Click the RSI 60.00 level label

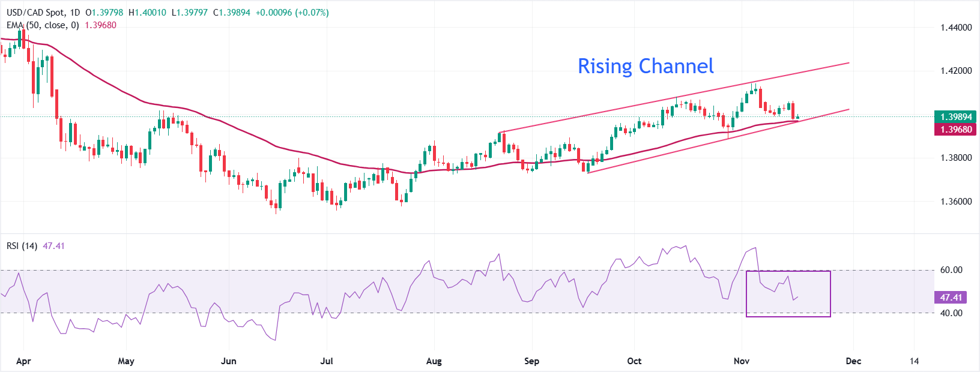tap(951, 270)
